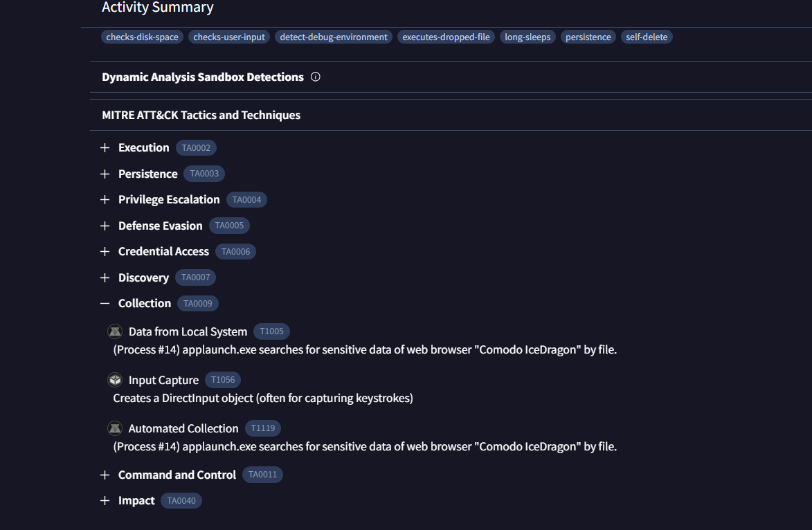Click the sandbox icon next to Data from Local System
The height and width of the screenshot is (530, 812).
(115, 331)
